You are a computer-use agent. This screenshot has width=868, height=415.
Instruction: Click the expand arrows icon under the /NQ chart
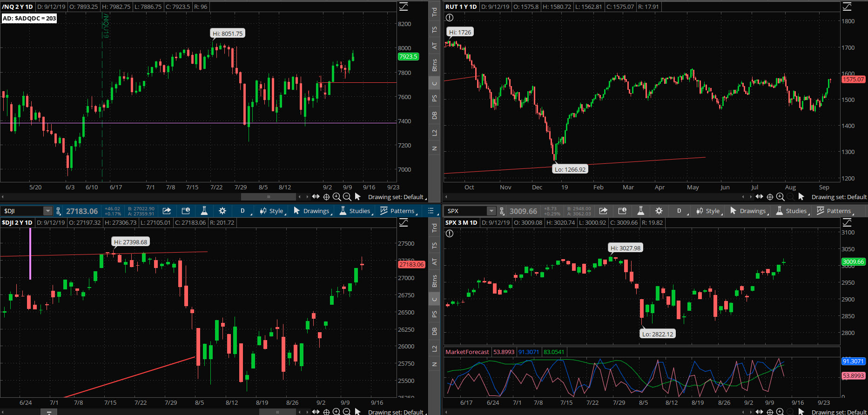coord(316,197)
